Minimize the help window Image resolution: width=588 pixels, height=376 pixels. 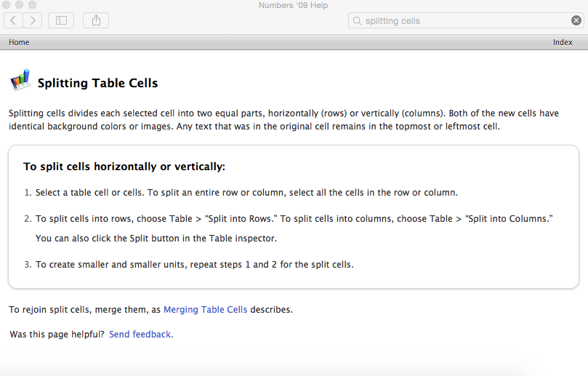click(x=19, y=5)
